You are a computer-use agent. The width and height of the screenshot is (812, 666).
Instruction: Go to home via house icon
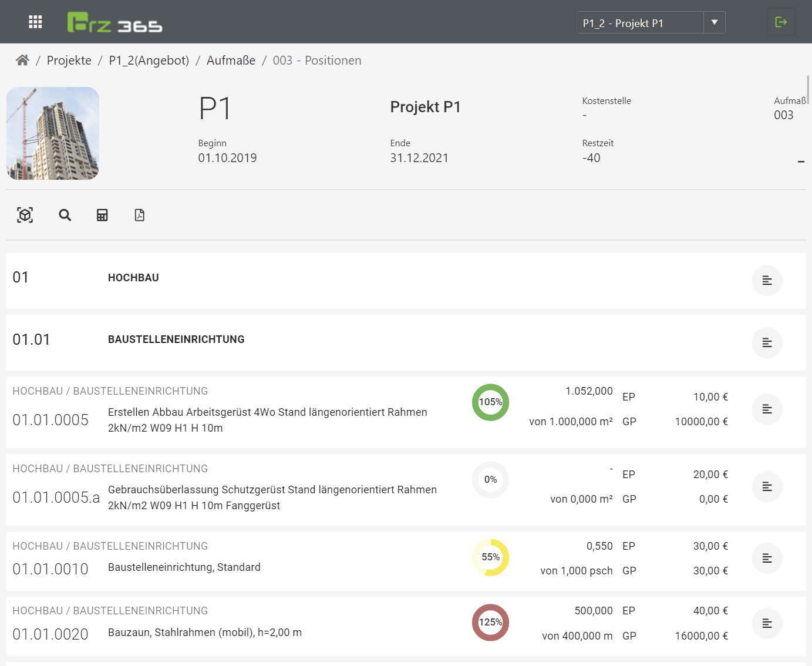coord(22,60)
